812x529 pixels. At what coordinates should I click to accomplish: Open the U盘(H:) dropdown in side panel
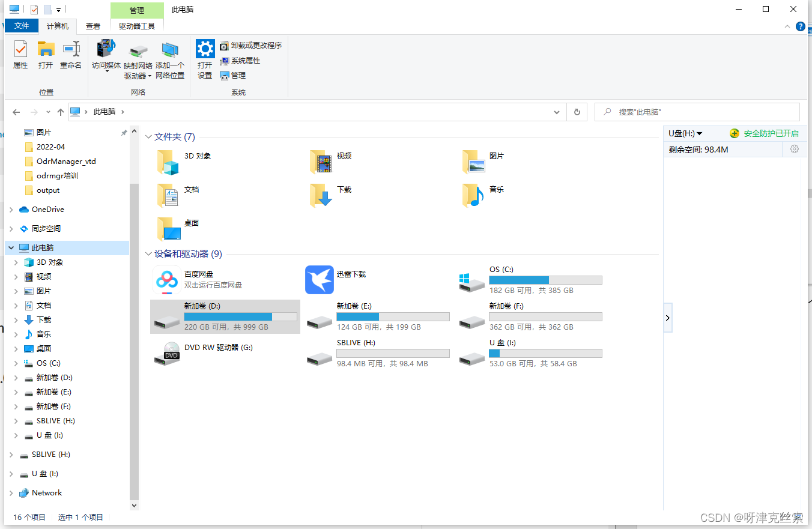point(685,133)
